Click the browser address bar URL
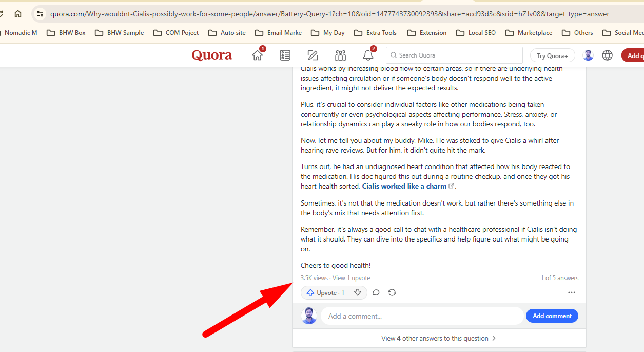644x352 pixels. point(329,14)
